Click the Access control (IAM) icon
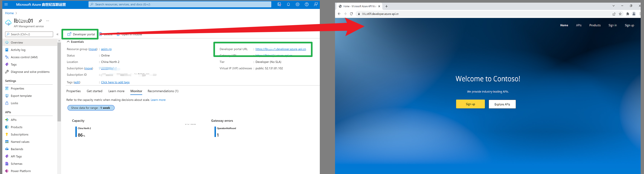The width and height of the screenshot is (644, 174). tap(7, 57)
